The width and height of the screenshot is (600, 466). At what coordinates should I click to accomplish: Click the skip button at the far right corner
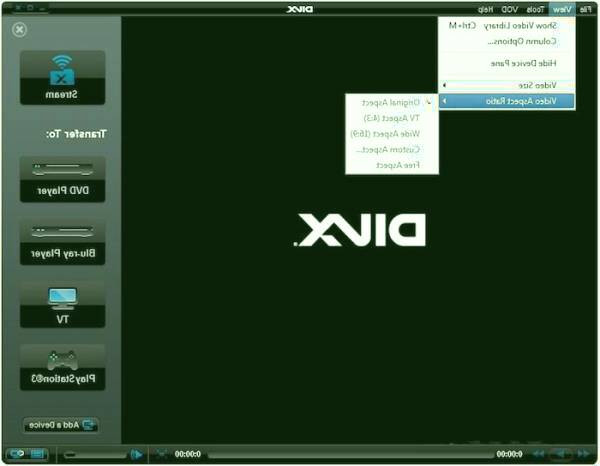583,454
